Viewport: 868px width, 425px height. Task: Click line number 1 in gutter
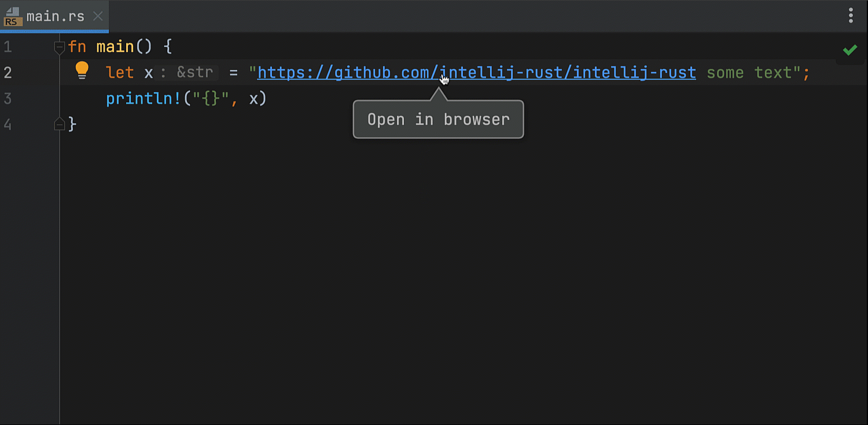[8, 47]
